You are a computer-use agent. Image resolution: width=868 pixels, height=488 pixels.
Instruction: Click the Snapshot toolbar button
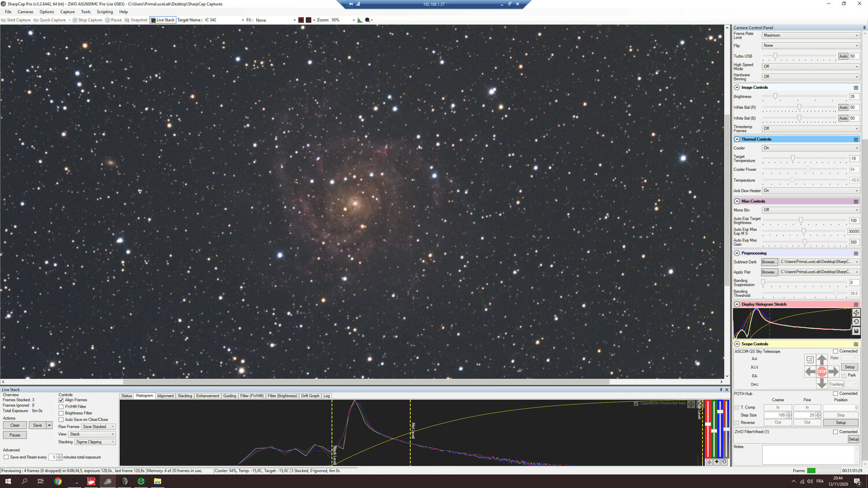(136, 20)
